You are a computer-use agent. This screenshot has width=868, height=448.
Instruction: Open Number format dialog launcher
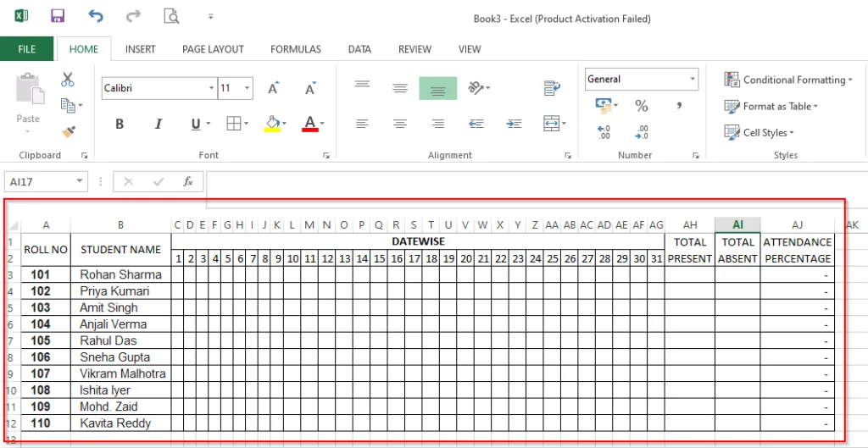pos(696,156)
